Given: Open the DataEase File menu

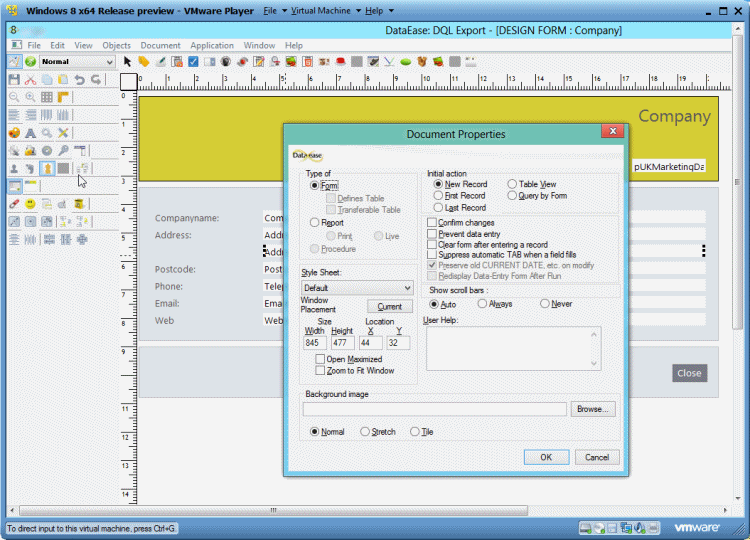Looking at the screenshot, I should coord(34,45).
